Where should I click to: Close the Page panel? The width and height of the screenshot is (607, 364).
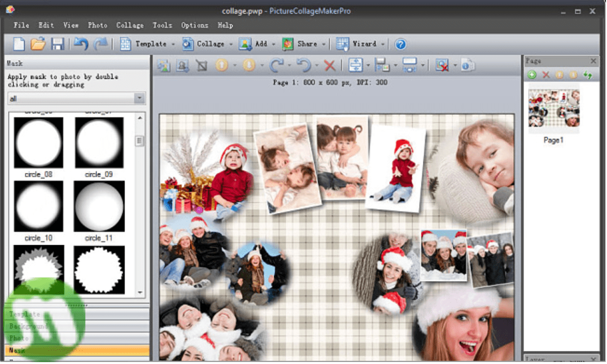point(593,61)
